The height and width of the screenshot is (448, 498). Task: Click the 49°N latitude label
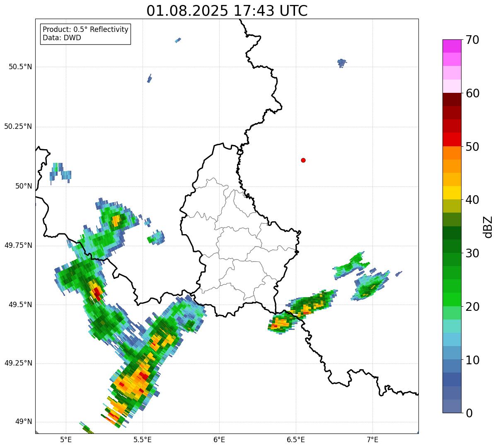coord(24,422)
